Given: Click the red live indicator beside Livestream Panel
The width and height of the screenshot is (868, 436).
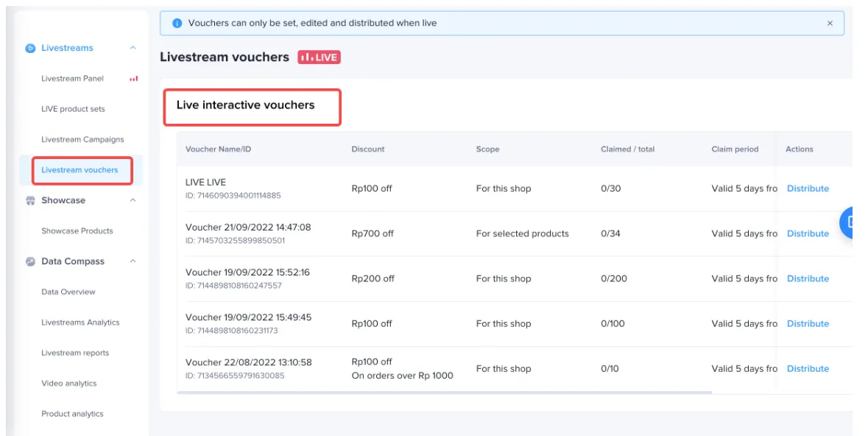Looking at the screenshot, I should click(x=133, y=79).
